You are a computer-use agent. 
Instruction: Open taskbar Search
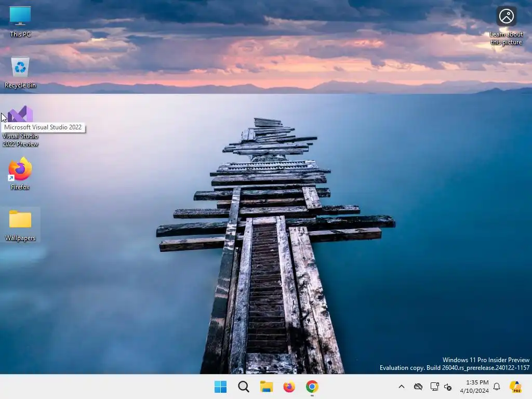244,387
